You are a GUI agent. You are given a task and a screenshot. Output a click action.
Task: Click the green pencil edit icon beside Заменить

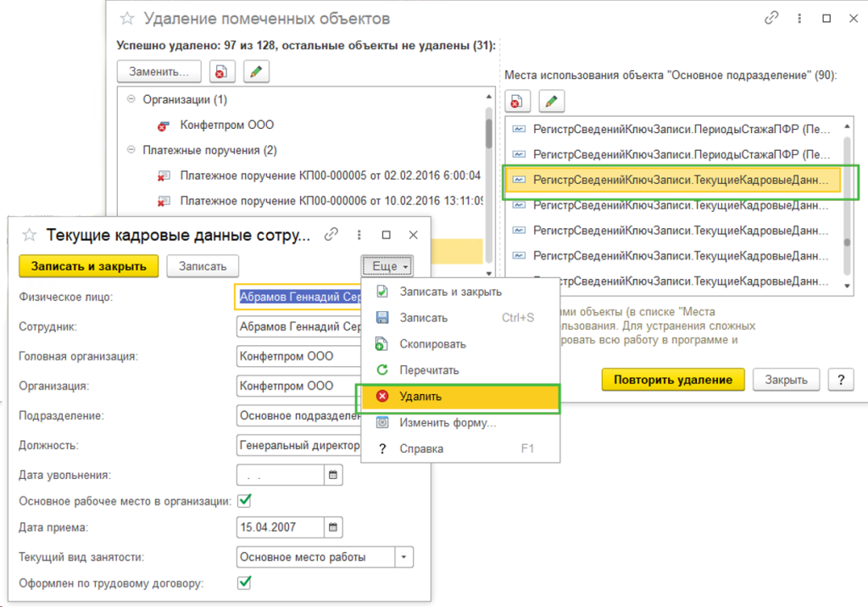click(x=256, y=71)
